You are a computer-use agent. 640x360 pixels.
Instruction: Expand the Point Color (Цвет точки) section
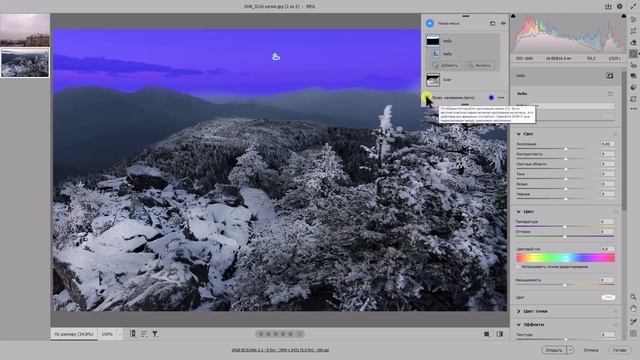tap(519, 311)
